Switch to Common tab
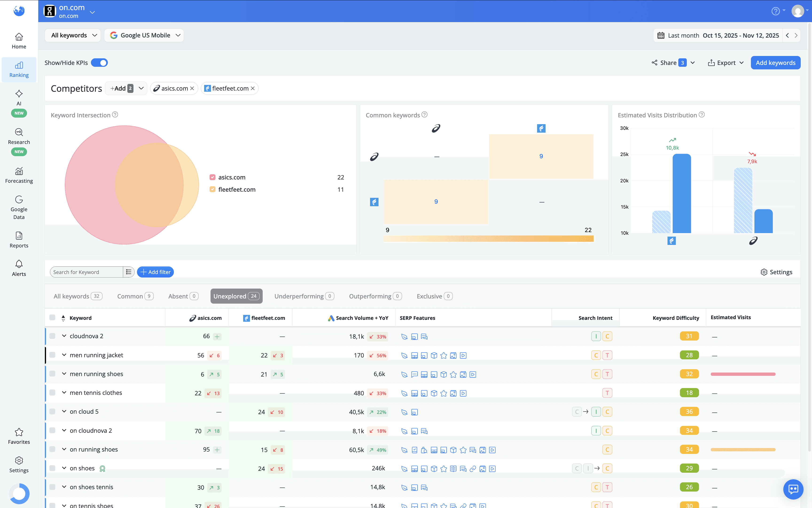The width and height of the screenshot is (812, 508). (x=135, y=296)
